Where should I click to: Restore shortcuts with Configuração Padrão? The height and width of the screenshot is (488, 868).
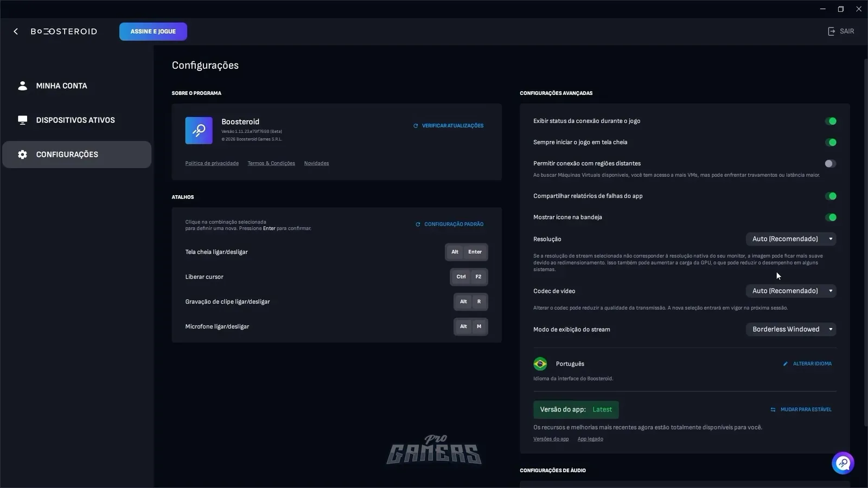click(x=449, y=224)
